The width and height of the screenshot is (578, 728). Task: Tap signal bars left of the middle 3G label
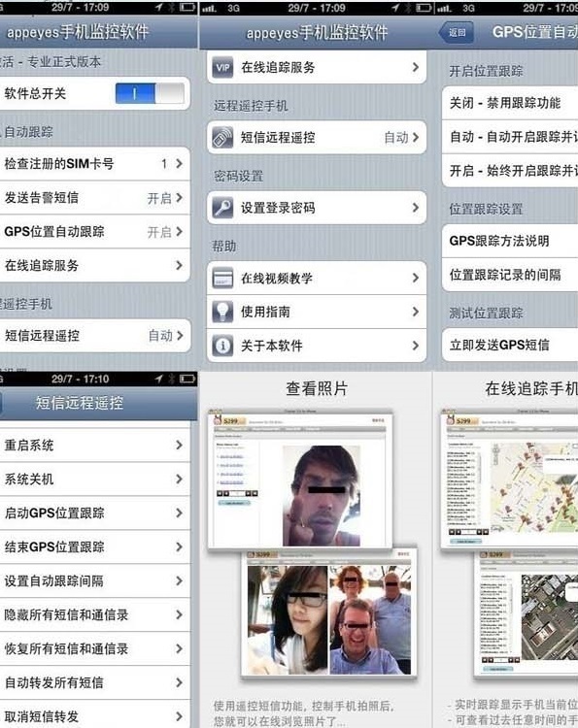(210, 9)
